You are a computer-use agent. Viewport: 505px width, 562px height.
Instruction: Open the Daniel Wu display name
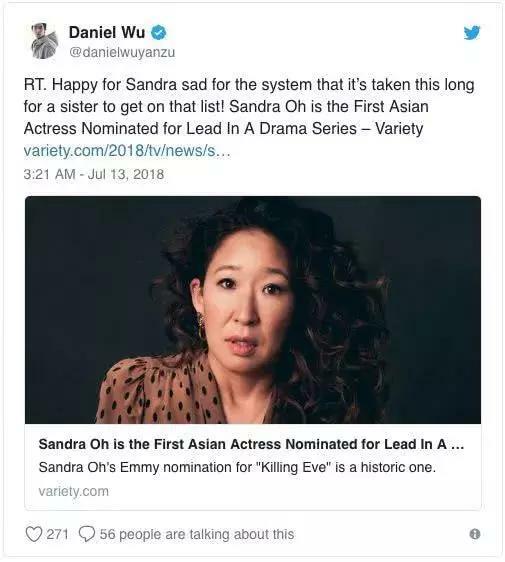click(x=107, y=32)
